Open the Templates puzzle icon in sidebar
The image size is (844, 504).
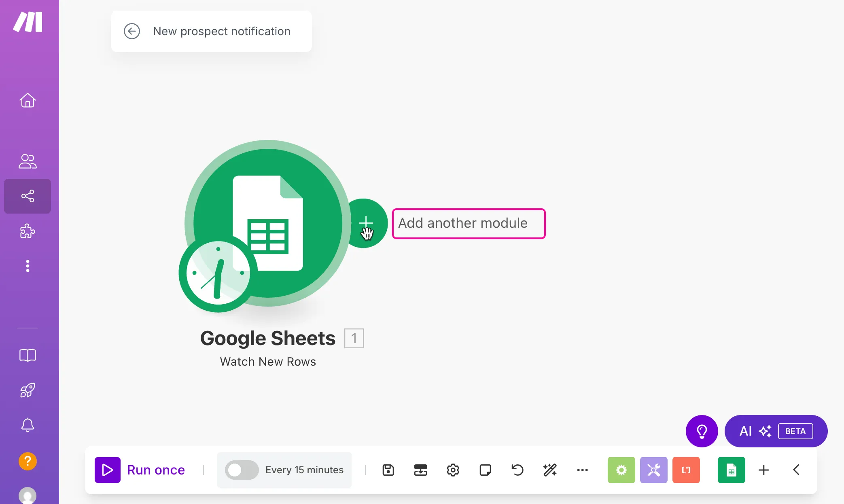[28, 231]
